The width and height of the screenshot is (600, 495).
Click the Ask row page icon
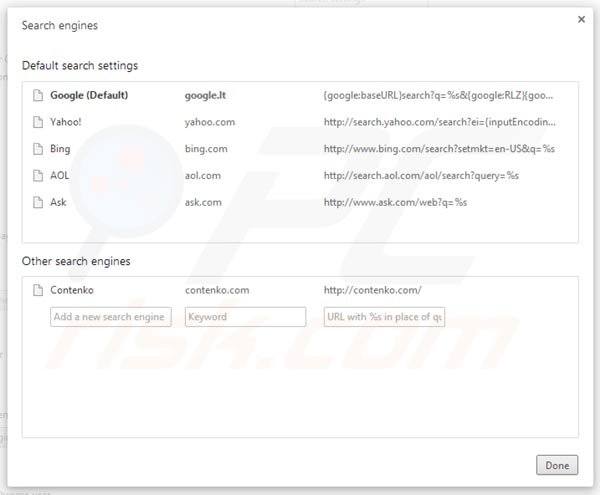click(x=38, y=202)
